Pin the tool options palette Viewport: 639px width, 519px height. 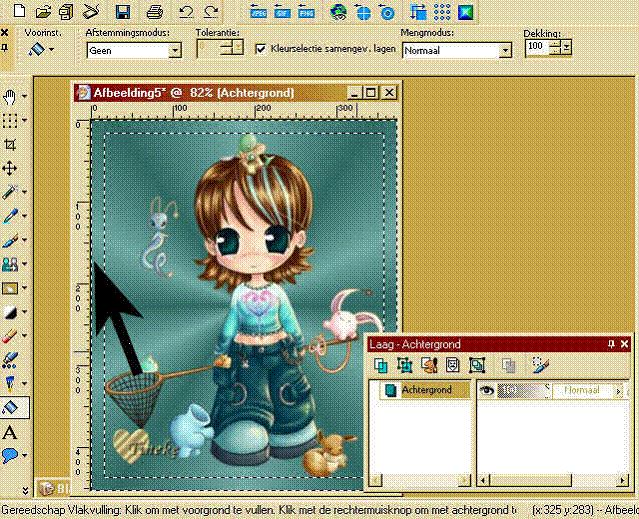coord(4,48)
